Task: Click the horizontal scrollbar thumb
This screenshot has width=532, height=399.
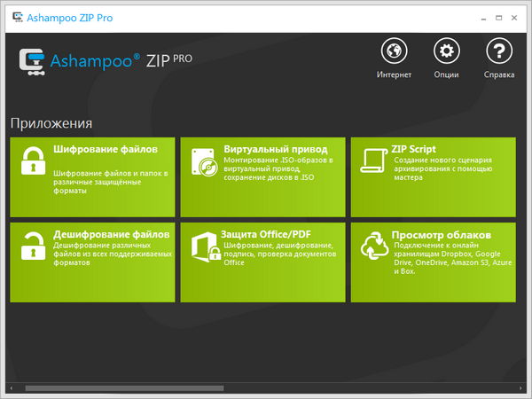Action: 124,387
